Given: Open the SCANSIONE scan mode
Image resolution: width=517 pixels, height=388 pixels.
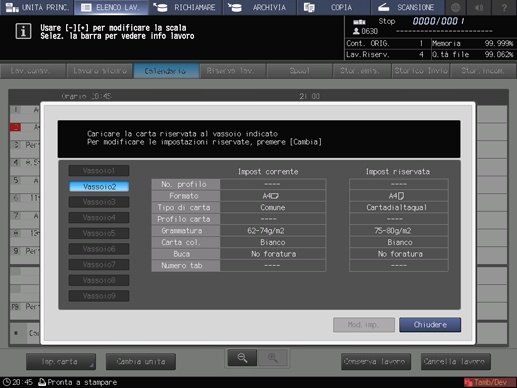Looking at the screenshot, I should (x=408, y=7).
